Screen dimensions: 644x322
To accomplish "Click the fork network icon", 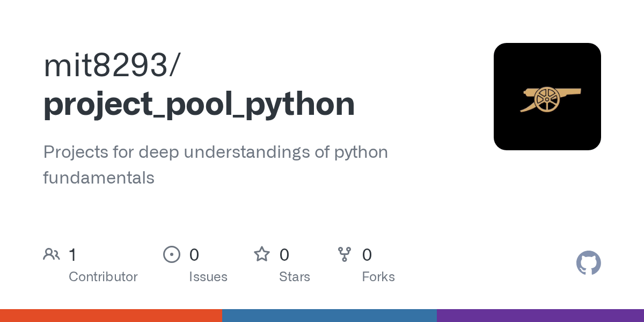I will tap(345, 254).
